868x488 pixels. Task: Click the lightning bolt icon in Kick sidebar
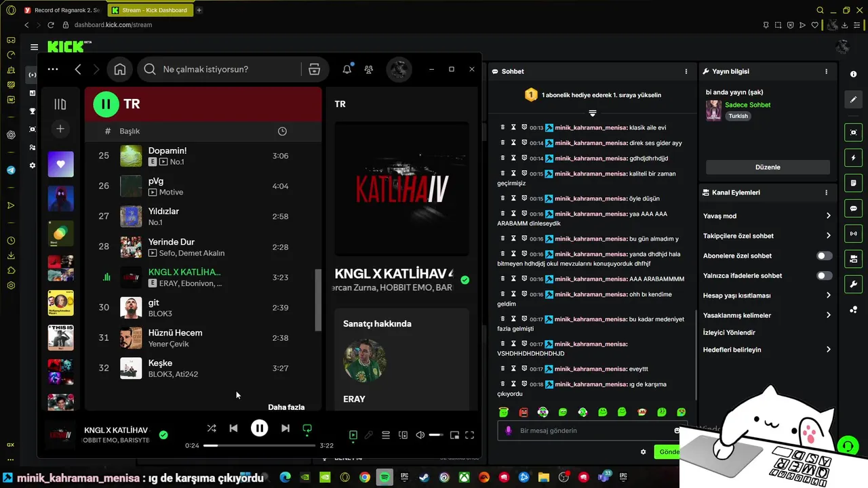tap(853, 158)
